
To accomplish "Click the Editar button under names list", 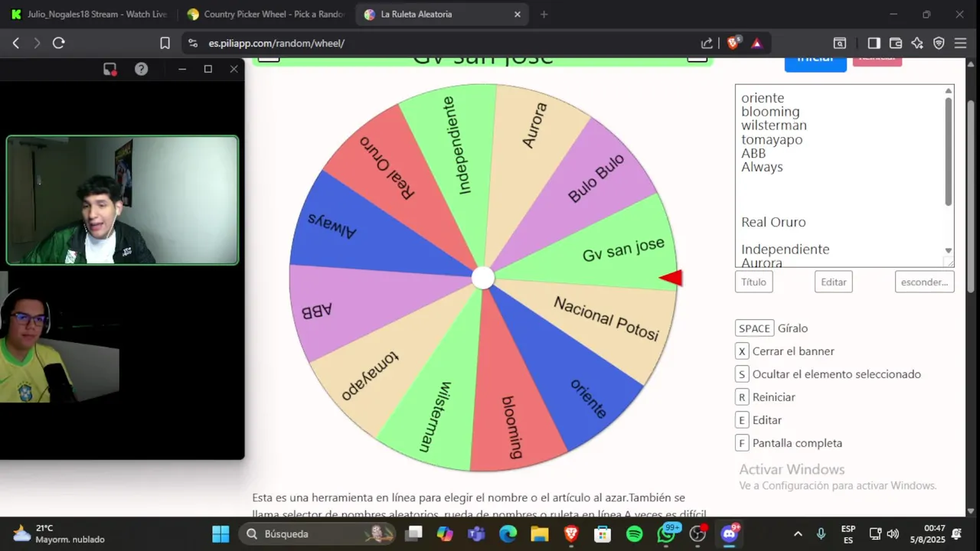I will tap(834, 282).
